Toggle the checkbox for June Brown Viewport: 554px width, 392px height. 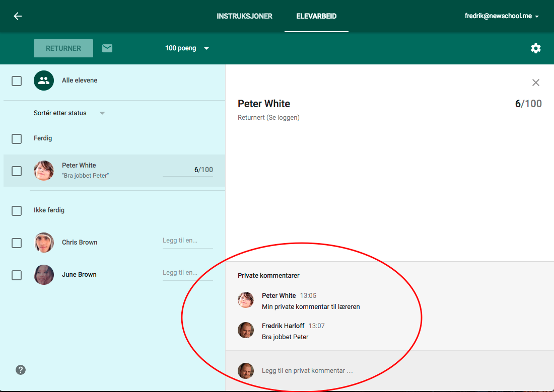(17, 275)
